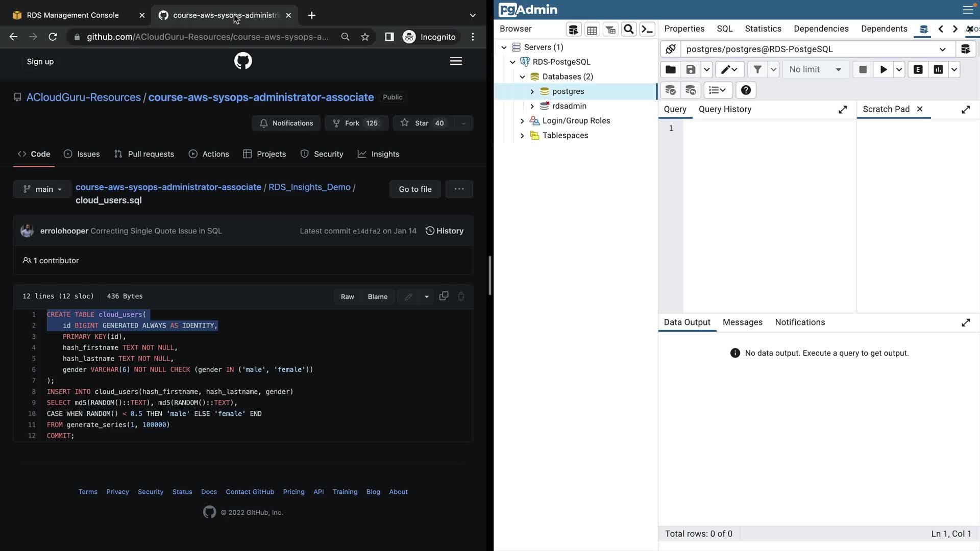Click the Explain Analyze chart icon
Screen dimensions: 980x551
(938, 70)
